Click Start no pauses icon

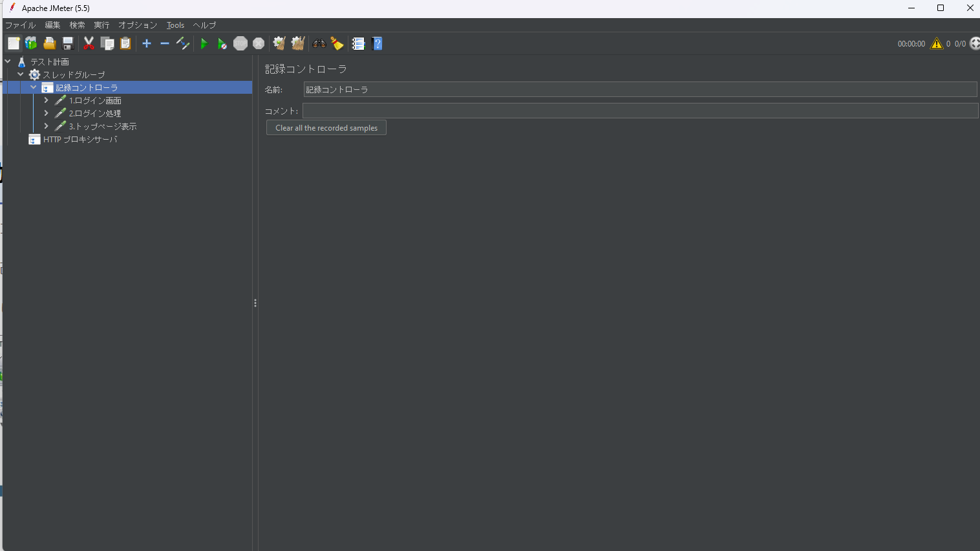click(x=222, y=43)
